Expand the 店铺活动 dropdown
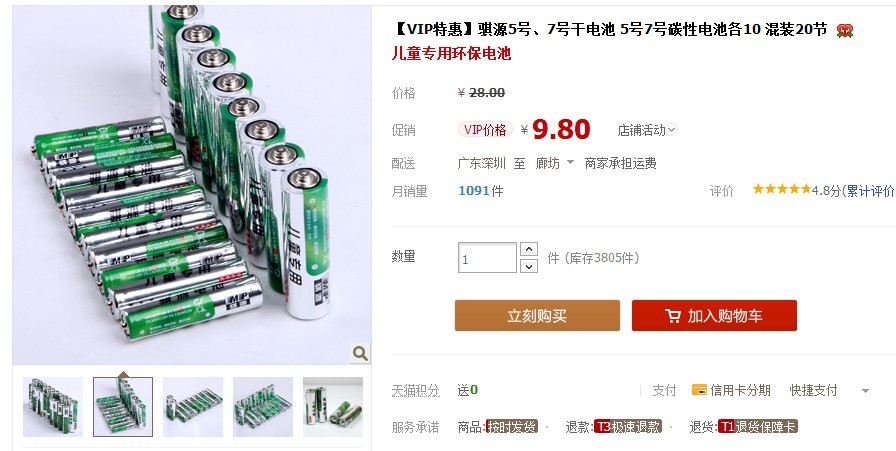Viewport: 896px width, 451px height. (647, 130)
